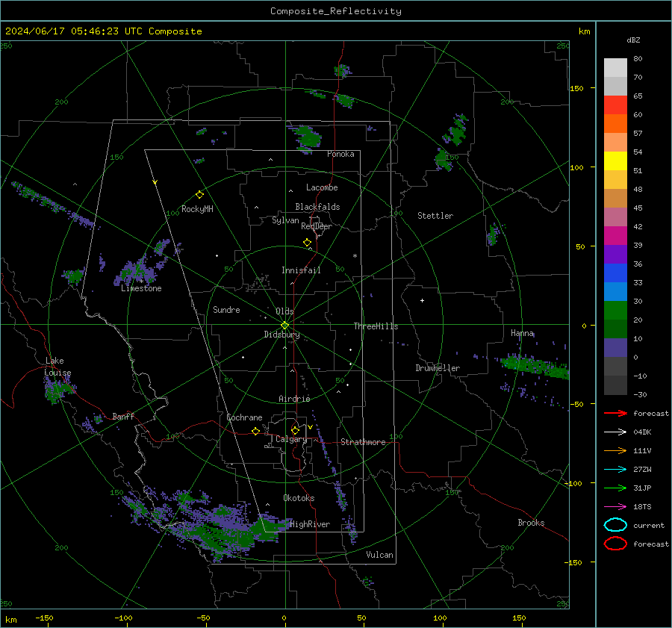
Task: Click the Sylvan label
Action: click(x=285, y=220)
